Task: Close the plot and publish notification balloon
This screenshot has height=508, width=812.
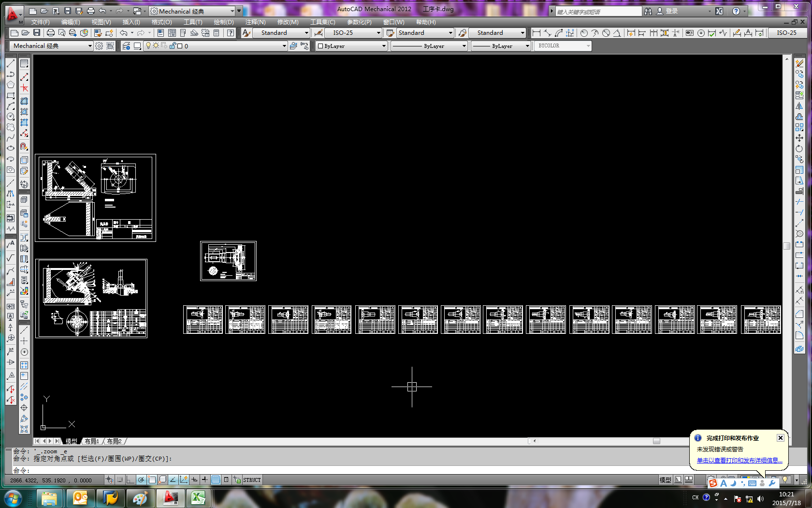Action: [780, 438]
